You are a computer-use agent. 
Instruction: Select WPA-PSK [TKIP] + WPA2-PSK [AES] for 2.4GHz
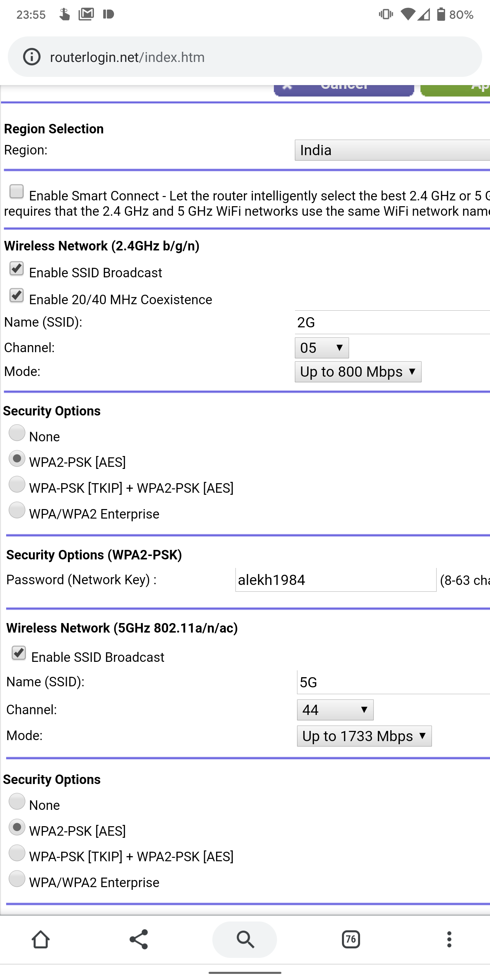pyautogui.click(x=17, y=485)
